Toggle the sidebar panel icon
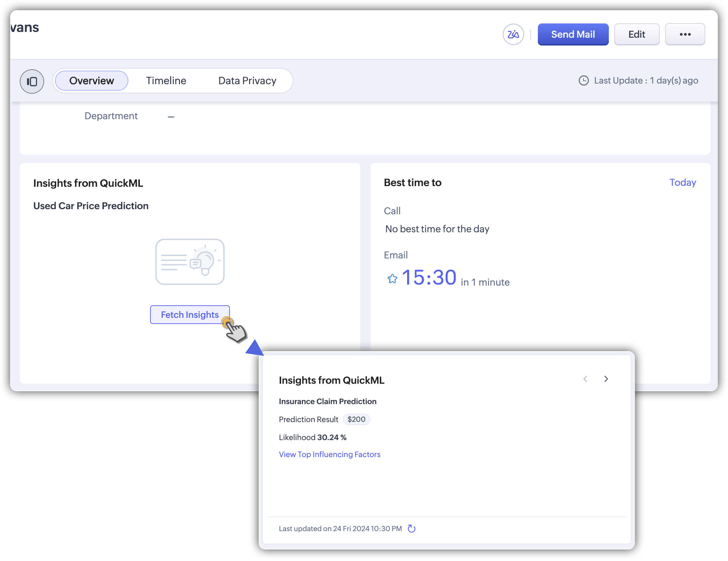 pyautogui.click(x=32, y=82)
